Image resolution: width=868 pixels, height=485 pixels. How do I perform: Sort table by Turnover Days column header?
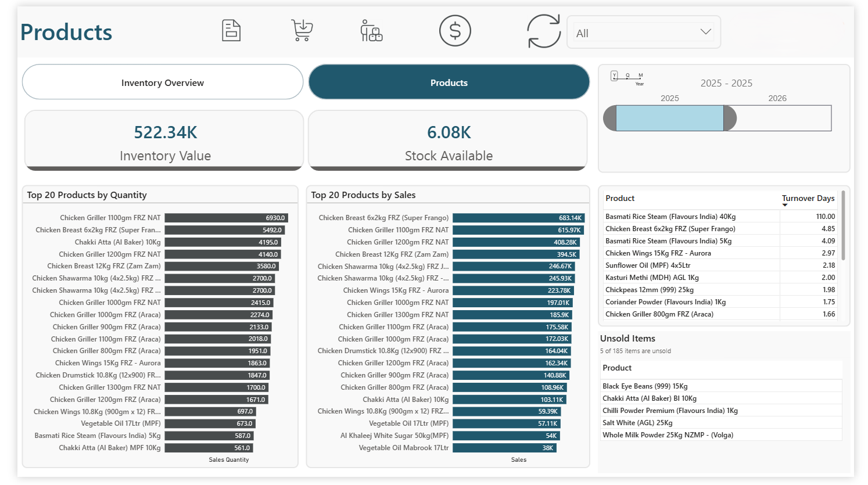click(808, 198)
